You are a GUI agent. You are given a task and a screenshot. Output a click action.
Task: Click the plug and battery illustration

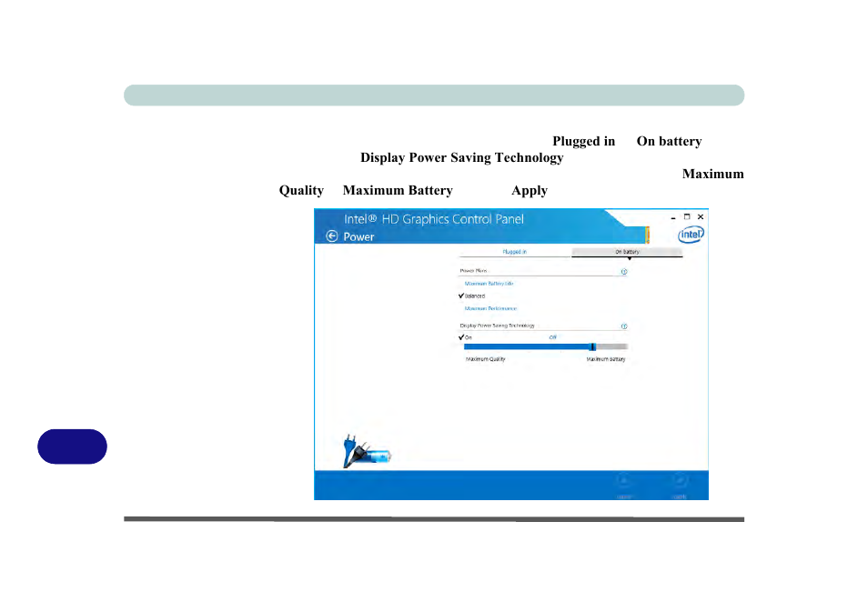click(x=367, y=450)
